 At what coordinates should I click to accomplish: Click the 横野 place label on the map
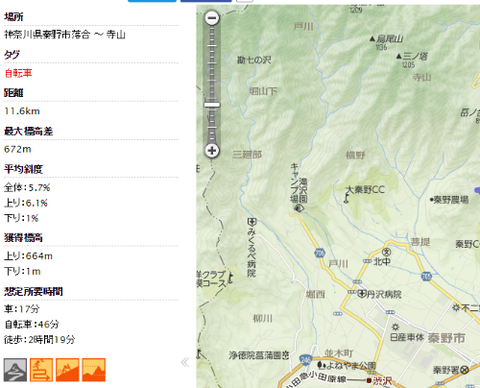[356, 155]
